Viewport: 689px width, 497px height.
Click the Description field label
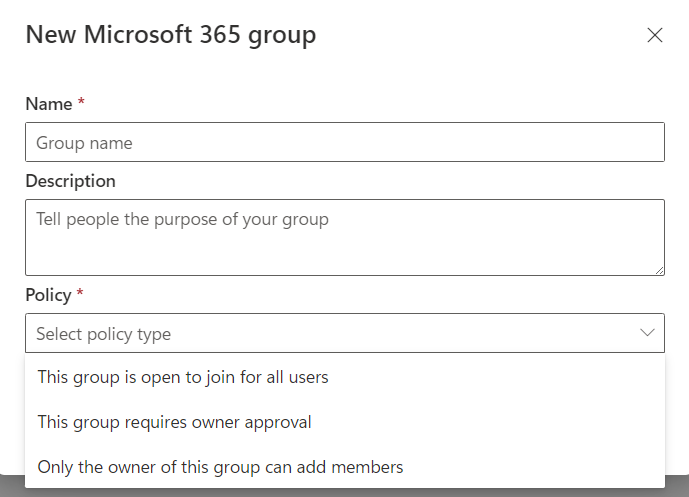click(70, 181)
